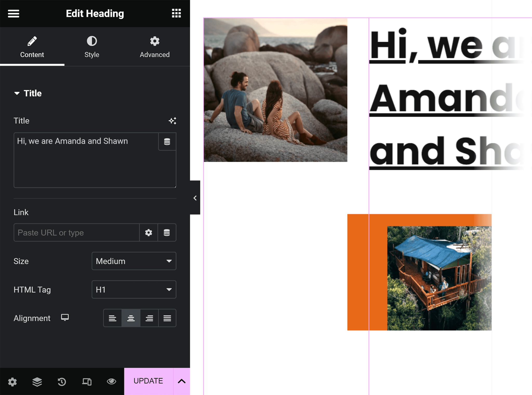Click the Content tab
The height and width of the screenshot is (395, 532).
point(32,47)
